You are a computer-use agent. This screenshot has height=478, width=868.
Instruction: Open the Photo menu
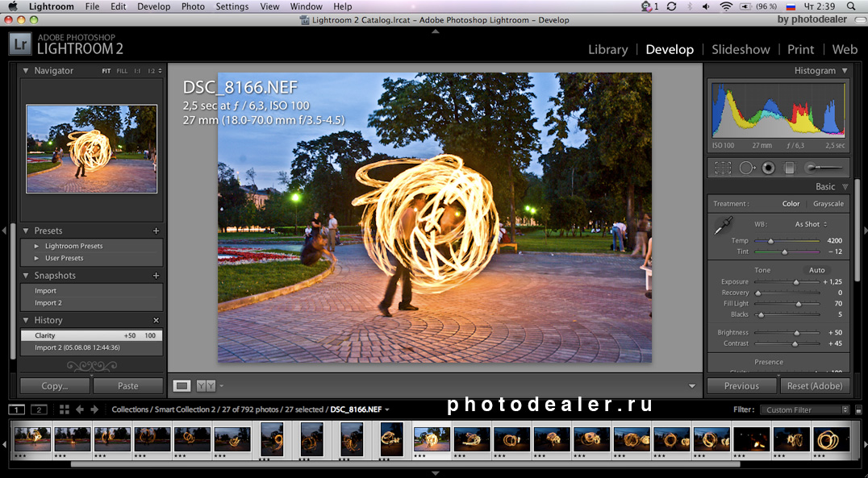pyautogui.click(x=193, y=6)
